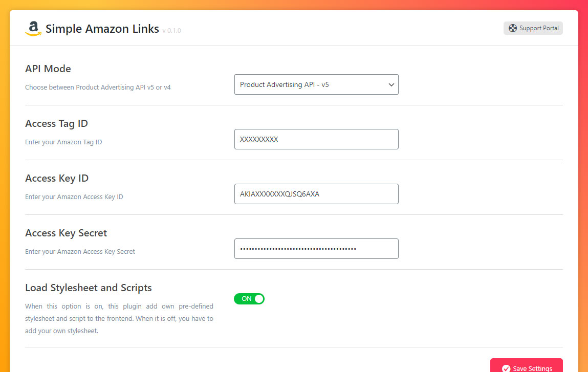This screenshot has height=372, width=588.
Task: Click the Access Key ID heading
Action: (57, 179)
